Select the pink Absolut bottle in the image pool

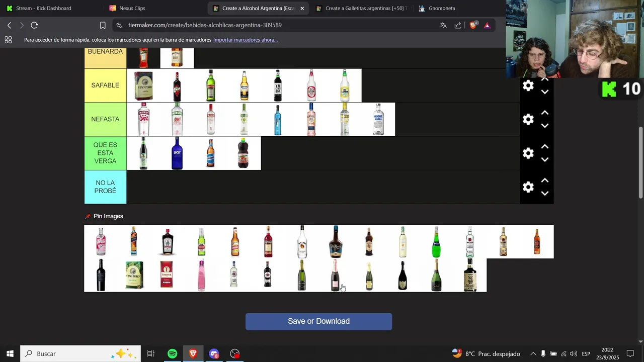tap(101, 241)
